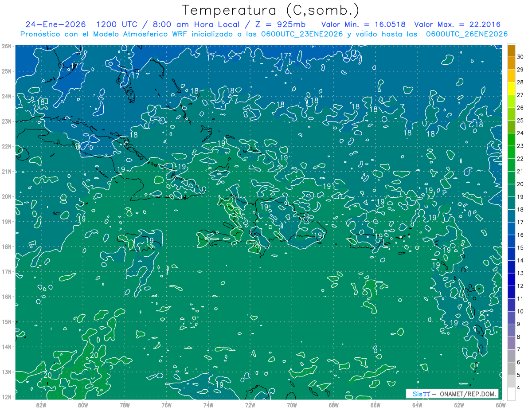Click the color scale label '13'
Image resolution: width=532 pixels, height=411 pixels.
click(x=520, y=273)
